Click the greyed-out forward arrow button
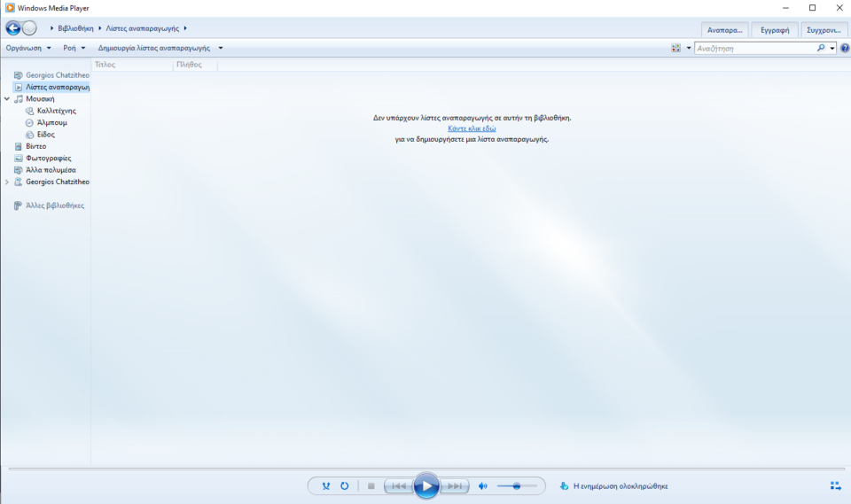 tap(30, 28)
